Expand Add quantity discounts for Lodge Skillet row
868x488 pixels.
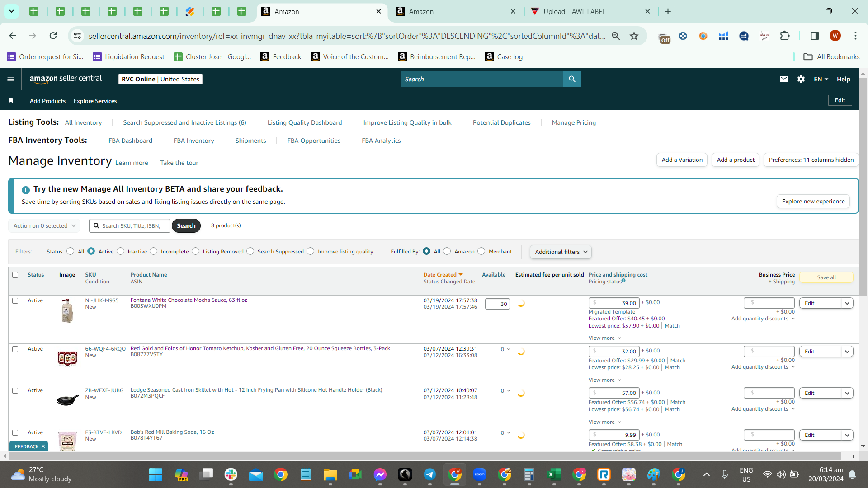tap(763, 409)
